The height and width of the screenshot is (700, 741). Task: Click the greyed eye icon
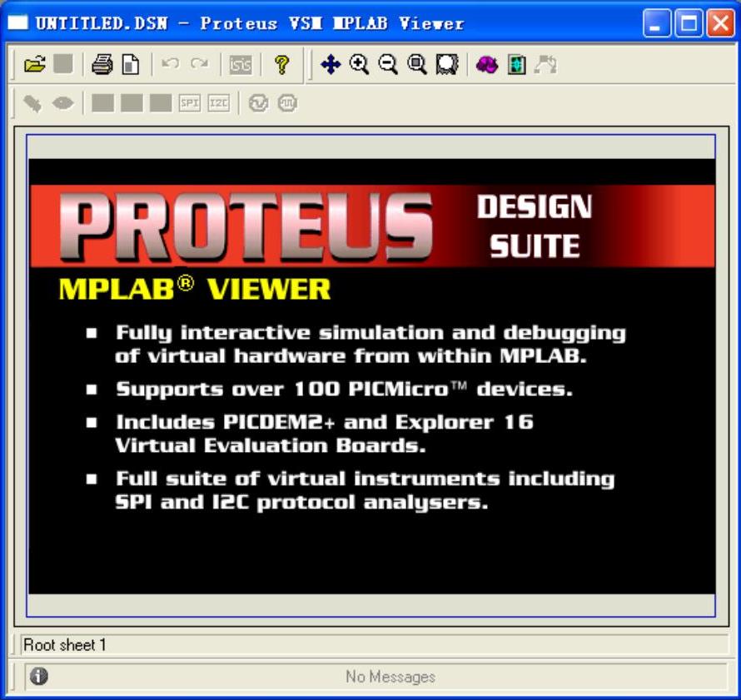(x=62, y=103)
